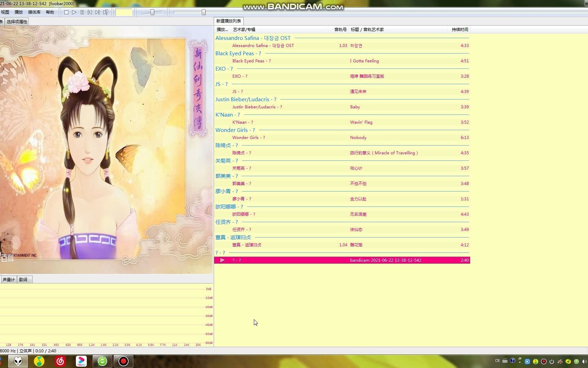Collapse the Alessandro Safina group header

tap(342, 38)
